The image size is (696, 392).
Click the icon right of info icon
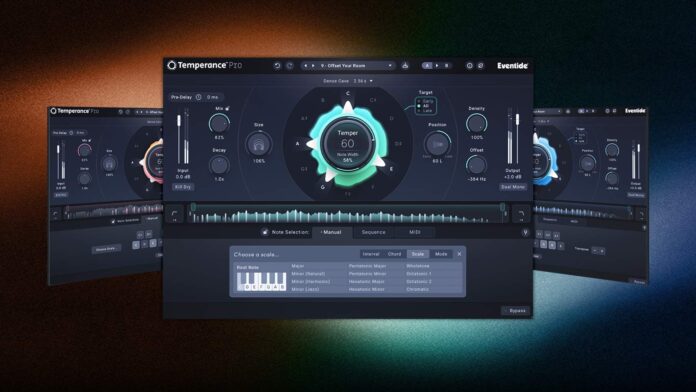pyautogui.click(x=480, y=66)
